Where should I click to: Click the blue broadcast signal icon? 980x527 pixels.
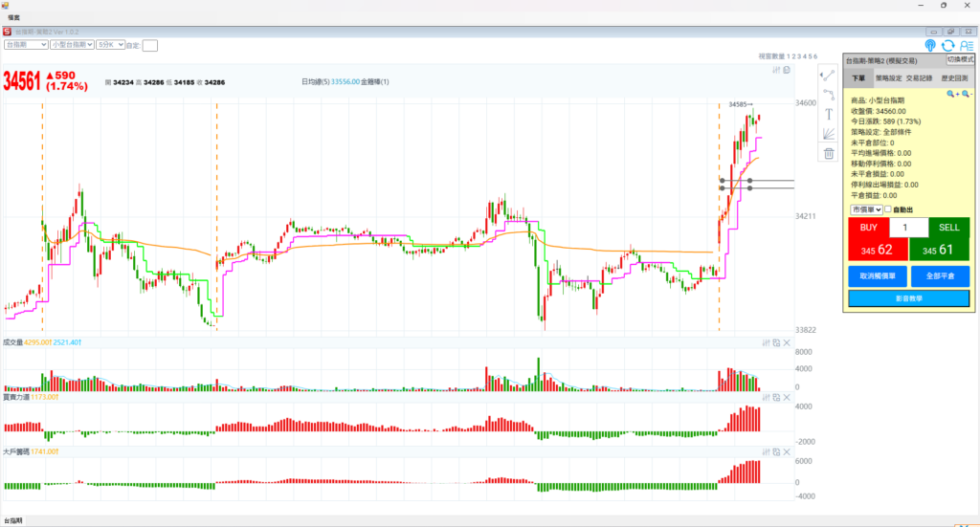coord(930,45)
